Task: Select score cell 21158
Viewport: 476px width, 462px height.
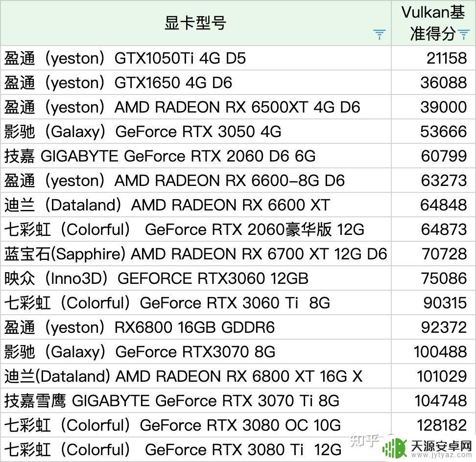Action: click(x=433, y=58)
